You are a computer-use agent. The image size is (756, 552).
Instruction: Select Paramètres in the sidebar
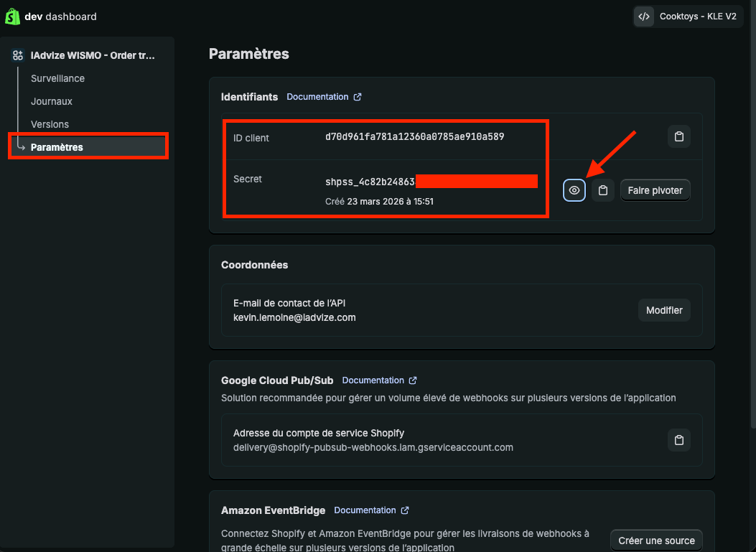(x=57, y=147)
